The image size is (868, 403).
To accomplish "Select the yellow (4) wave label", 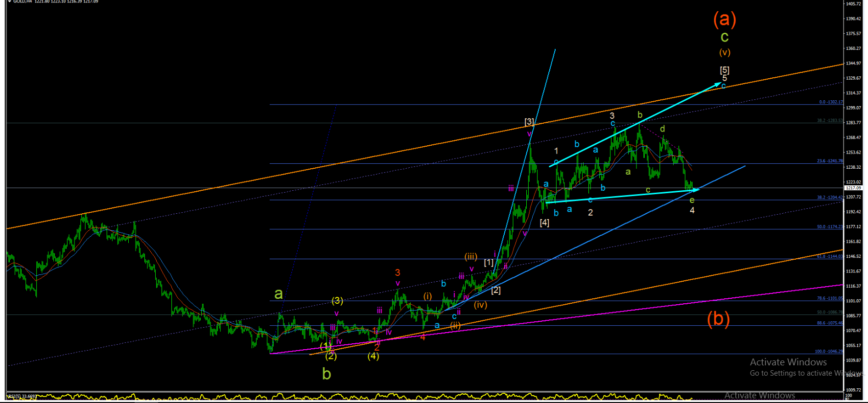I will 374,356.
